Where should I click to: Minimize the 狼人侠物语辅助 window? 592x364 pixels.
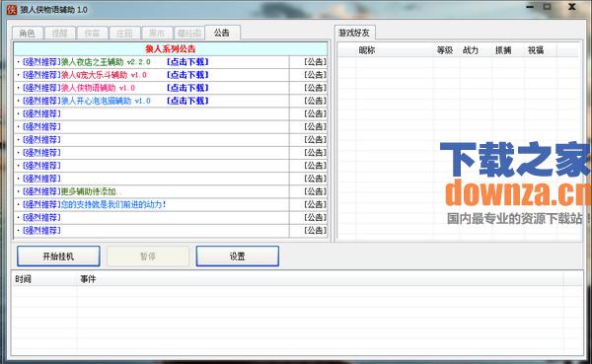point(531,7)
